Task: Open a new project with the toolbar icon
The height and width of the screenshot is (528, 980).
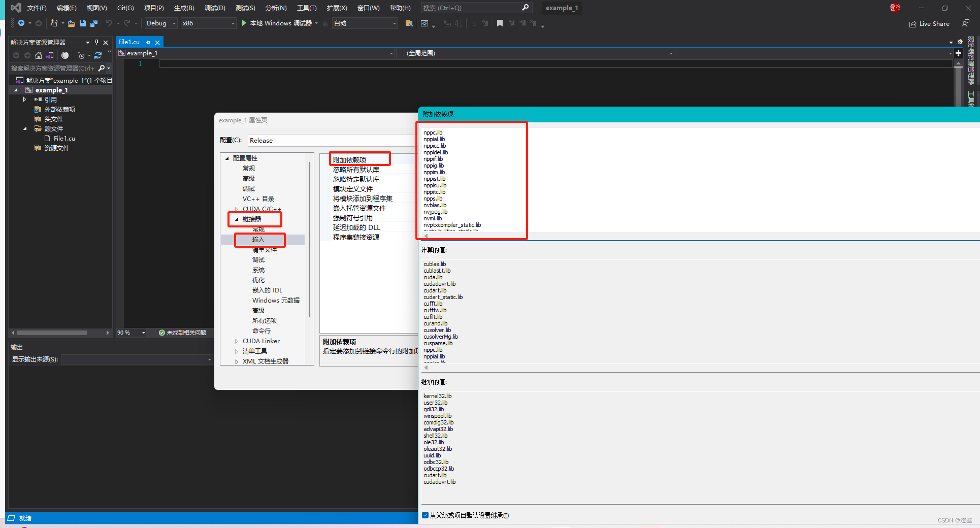Action: click(54, 23)
